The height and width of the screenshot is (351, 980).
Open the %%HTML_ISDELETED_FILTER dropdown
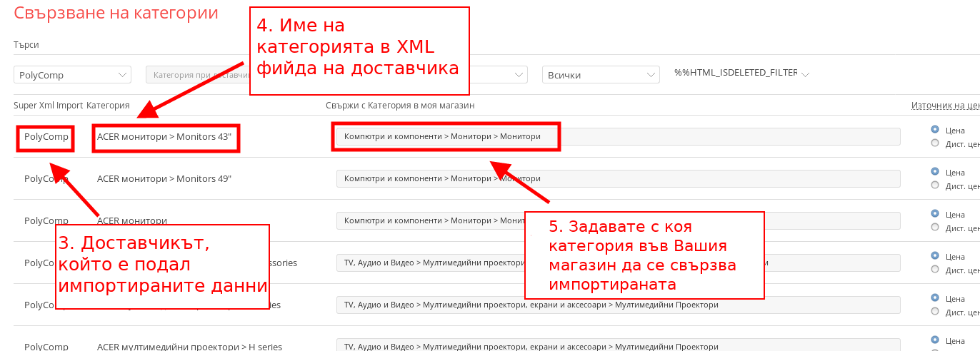pos(741,73)
